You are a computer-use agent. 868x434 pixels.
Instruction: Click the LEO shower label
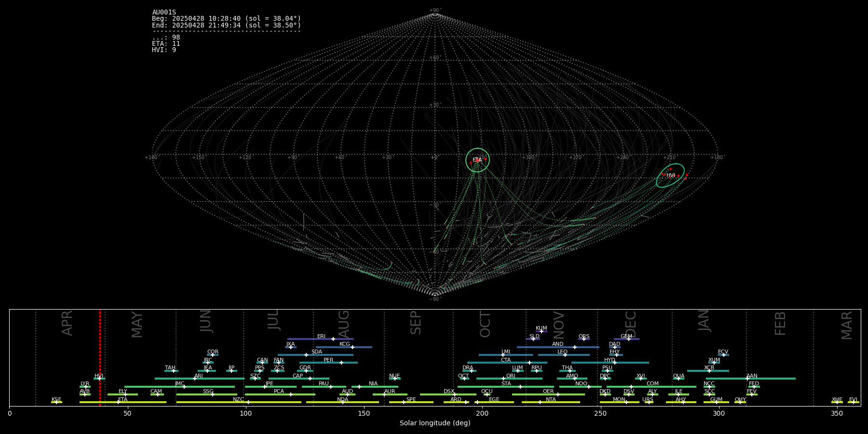[x=563, y=352]
